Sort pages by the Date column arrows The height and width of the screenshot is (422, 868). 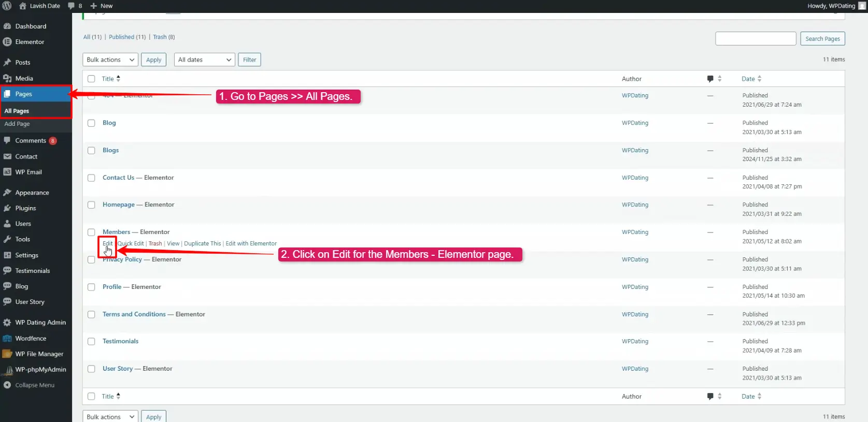[x=759, y=79]
